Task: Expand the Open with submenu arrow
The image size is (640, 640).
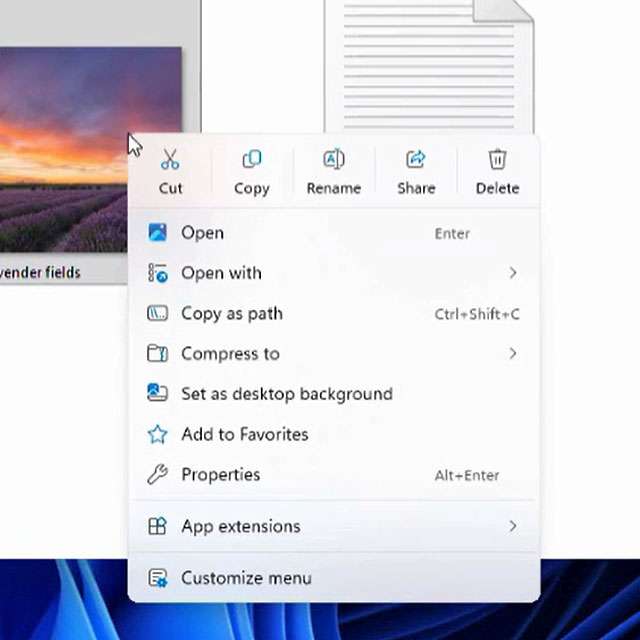Action: (513, 272)
